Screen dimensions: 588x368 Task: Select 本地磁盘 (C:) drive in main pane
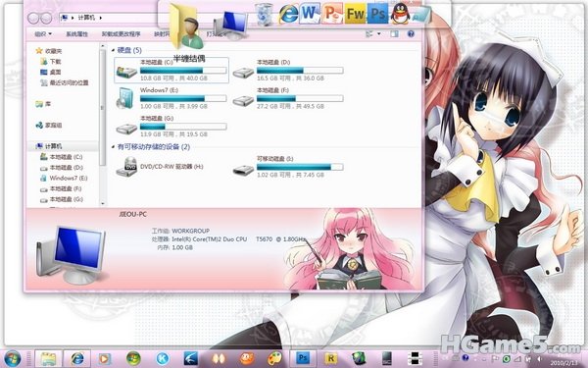[x=171, y=71]
